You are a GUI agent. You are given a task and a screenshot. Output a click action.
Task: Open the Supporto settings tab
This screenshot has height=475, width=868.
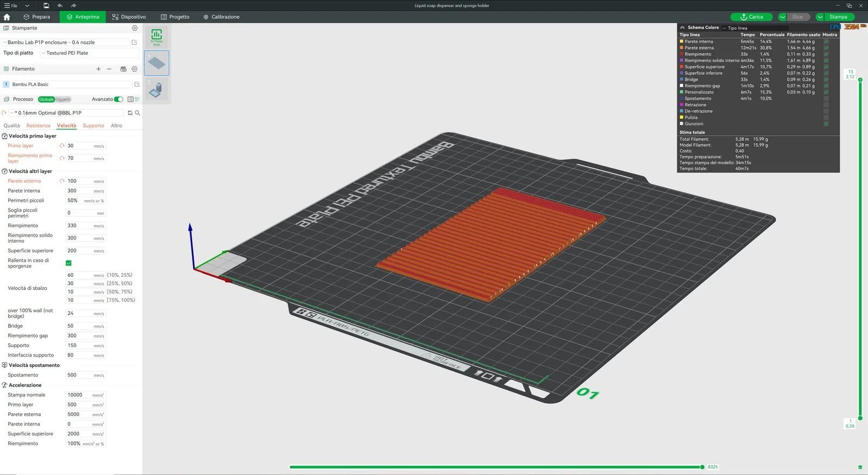[x=93, y=125]
